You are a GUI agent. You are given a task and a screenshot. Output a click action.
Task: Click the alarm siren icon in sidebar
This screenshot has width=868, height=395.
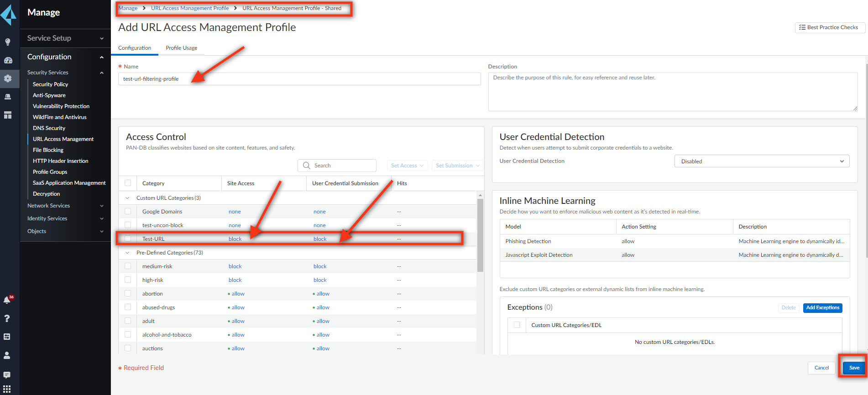coord(8,97)
